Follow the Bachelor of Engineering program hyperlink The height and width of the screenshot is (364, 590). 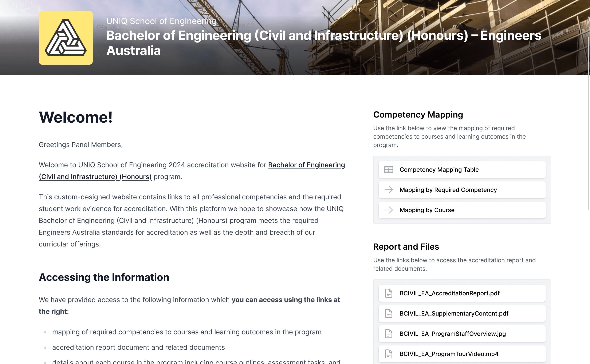(x=306, y=165)
